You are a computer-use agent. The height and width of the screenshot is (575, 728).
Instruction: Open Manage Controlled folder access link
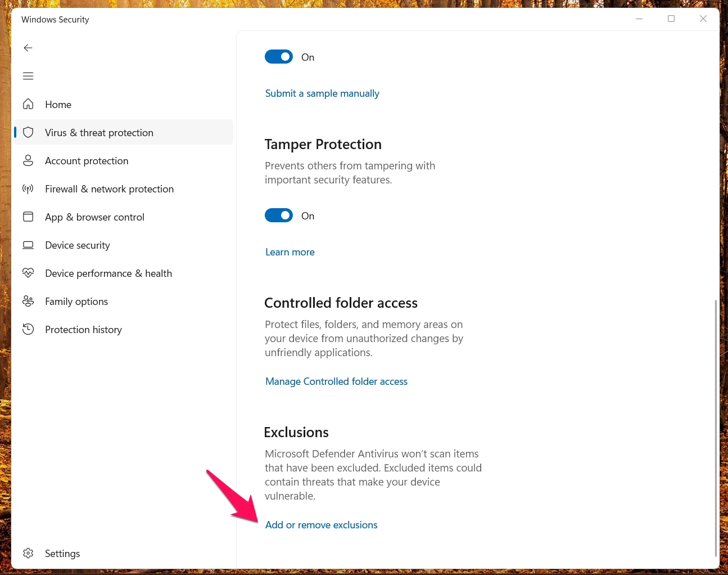click(x=336, y=381)
